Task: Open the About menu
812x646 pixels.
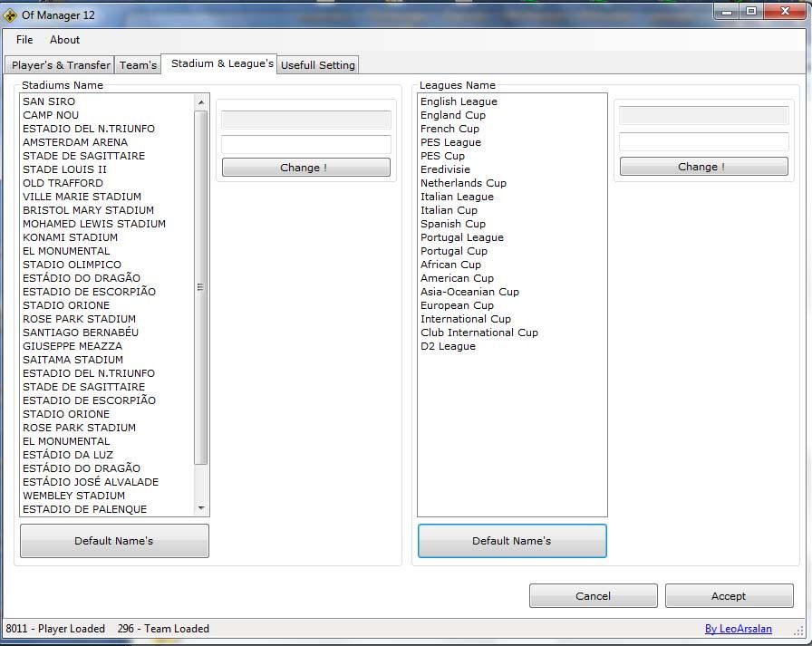Action: pyautogui.click(x=64, y=40)
